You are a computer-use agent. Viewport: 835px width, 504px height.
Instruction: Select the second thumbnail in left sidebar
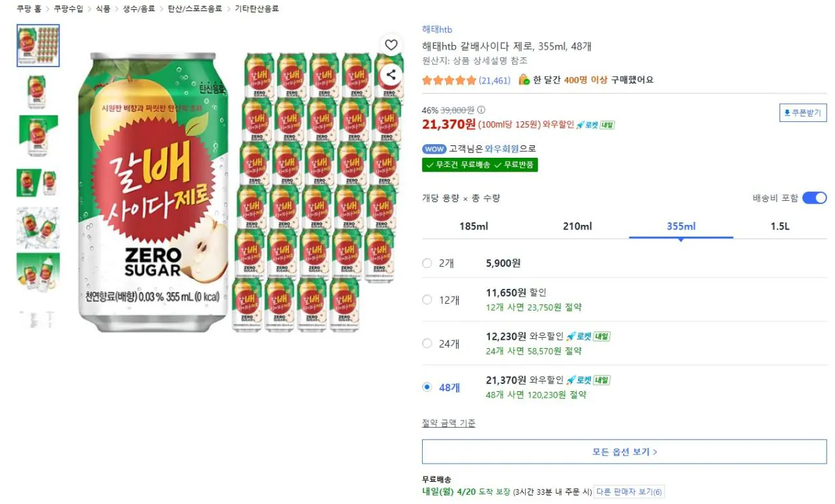pyautogui.click(x=37, y=91)
